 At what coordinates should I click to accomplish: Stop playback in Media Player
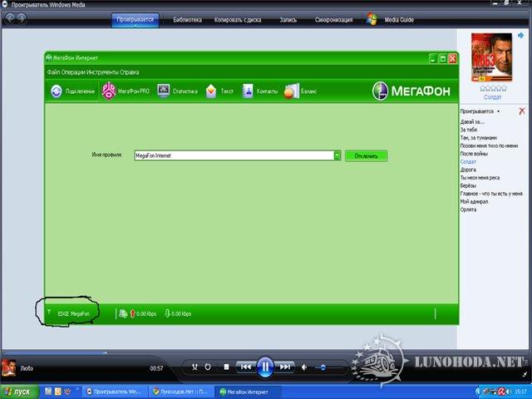coord(226,367)
